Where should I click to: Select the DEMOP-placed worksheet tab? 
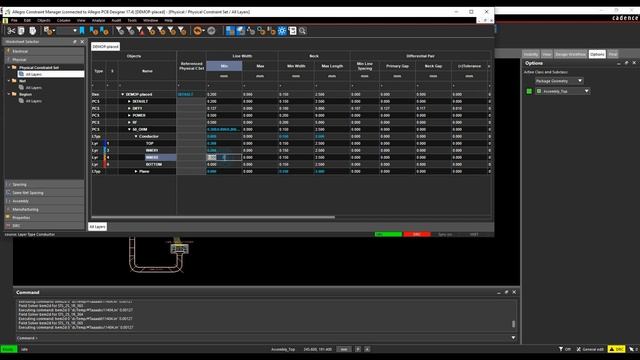click(105, 47)
